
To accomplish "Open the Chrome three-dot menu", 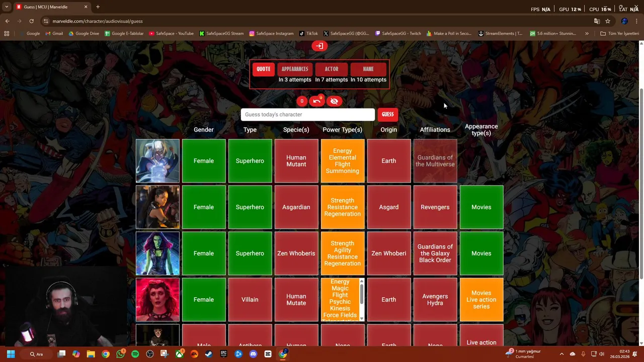I will click(x=637, y=21).
